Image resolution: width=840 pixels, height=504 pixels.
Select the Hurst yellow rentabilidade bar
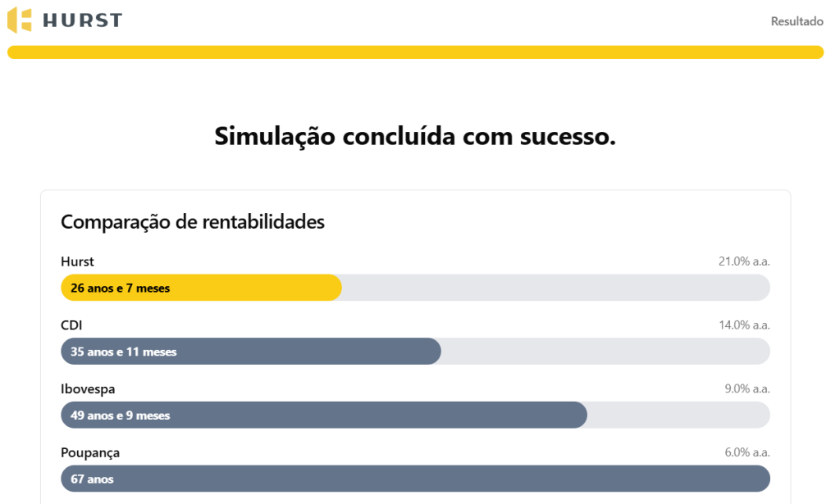[201, 288]
